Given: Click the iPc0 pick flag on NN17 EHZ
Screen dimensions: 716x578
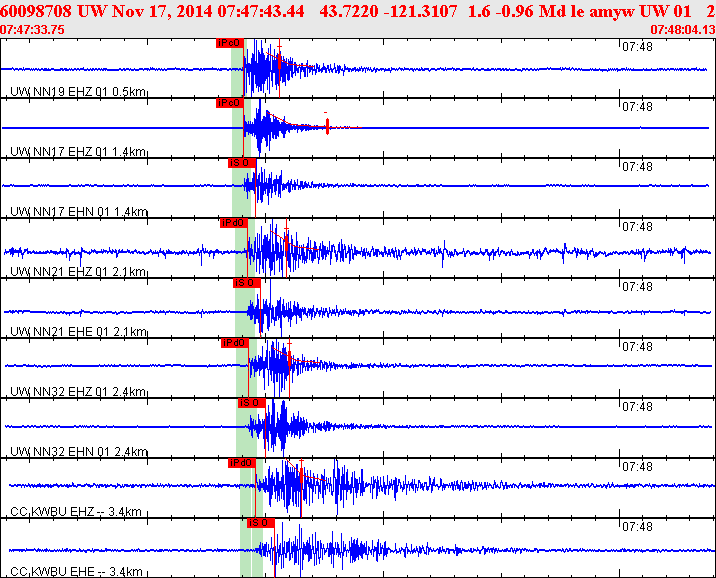Looking at the screenshot, I should pos(230,103).
